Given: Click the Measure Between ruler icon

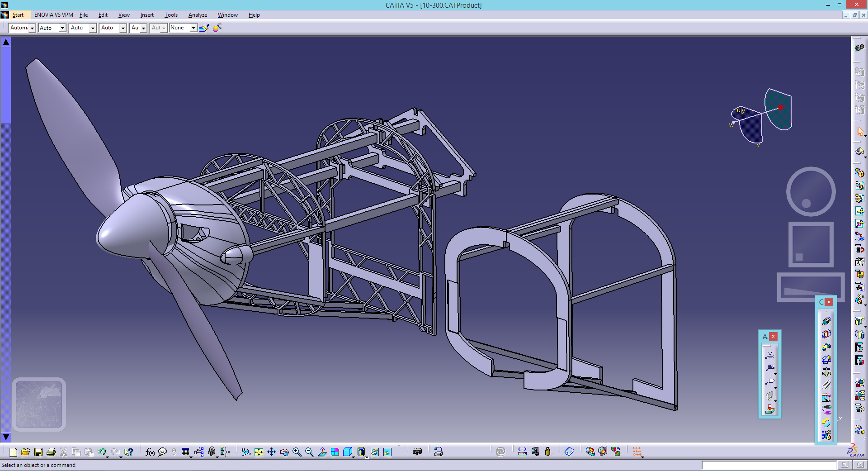Looking at the screenshot, I should coord(522,452).
